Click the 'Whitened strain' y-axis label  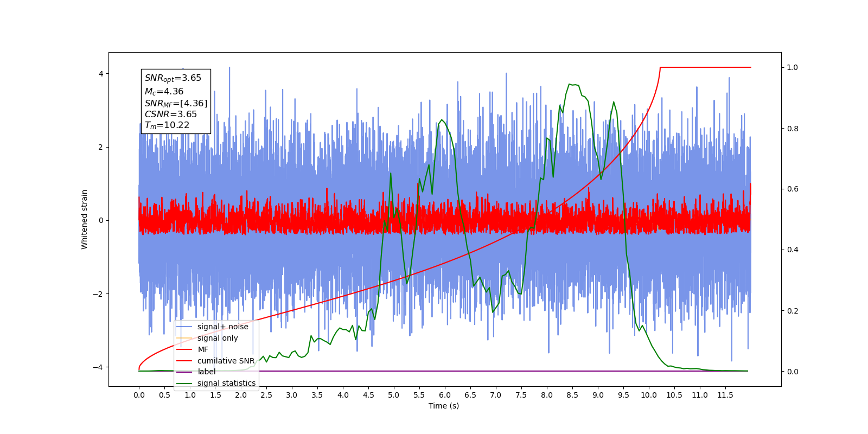pyautogui.click(x=85, y=219)
